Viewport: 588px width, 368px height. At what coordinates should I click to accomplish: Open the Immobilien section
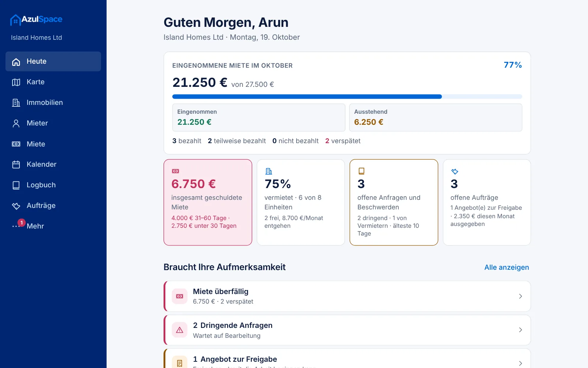[53, 103]
